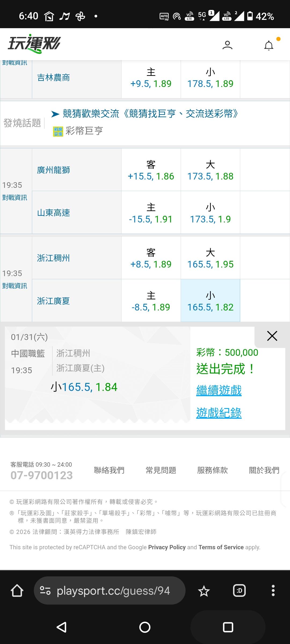This screenshot has width=290, height=644.
Task: Pick 廣州龍獅 over 173.5 option
Action: 210,170
